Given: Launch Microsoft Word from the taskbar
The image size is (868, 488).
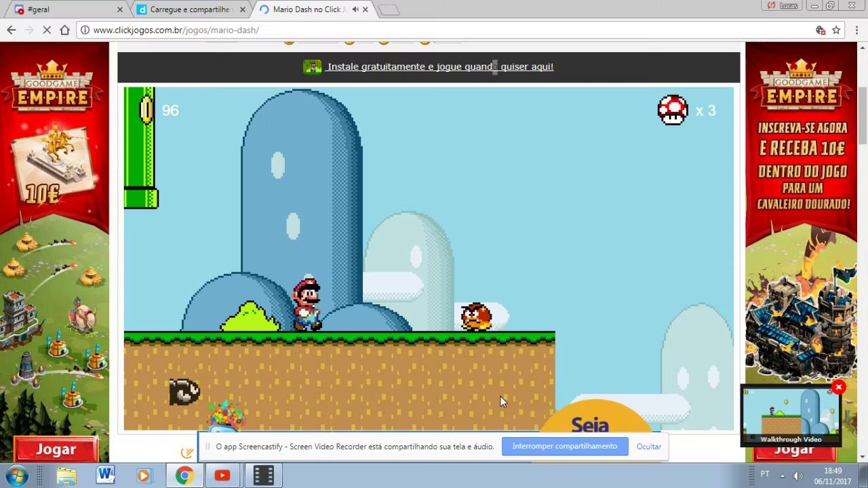Looking at the screenshot, I should click(105, 475).
